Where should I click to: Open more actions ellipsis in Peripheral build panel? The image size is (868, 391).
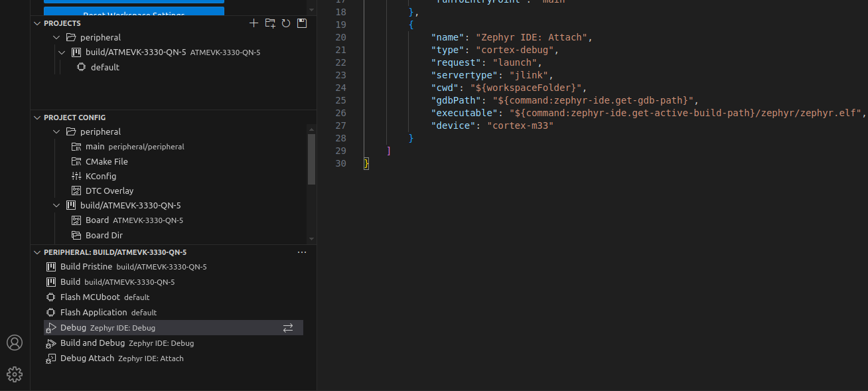coord(302,252)
